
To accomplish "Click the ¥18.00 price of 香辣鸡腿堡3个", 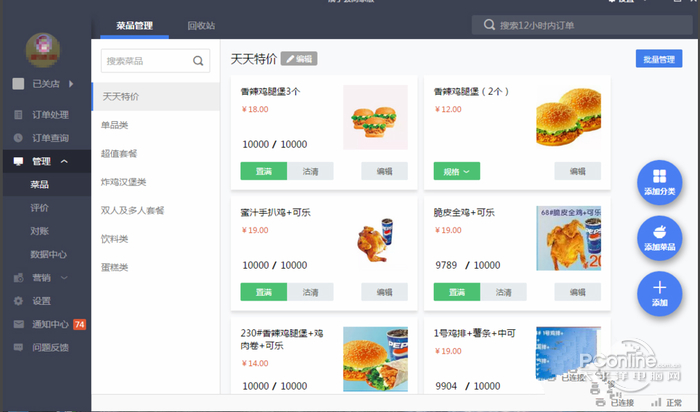I will pyautogui.click(x=255, y=109).
